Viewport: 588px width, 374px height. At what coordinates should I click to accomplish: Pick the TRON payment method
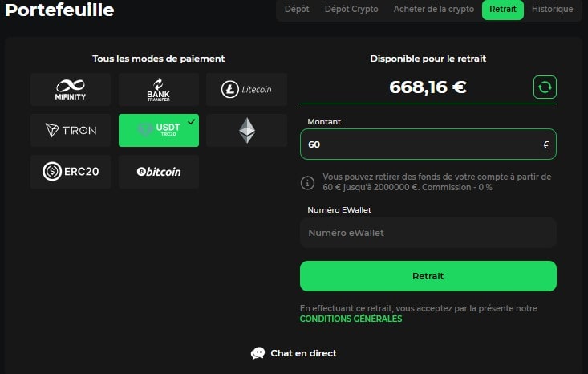71,130
